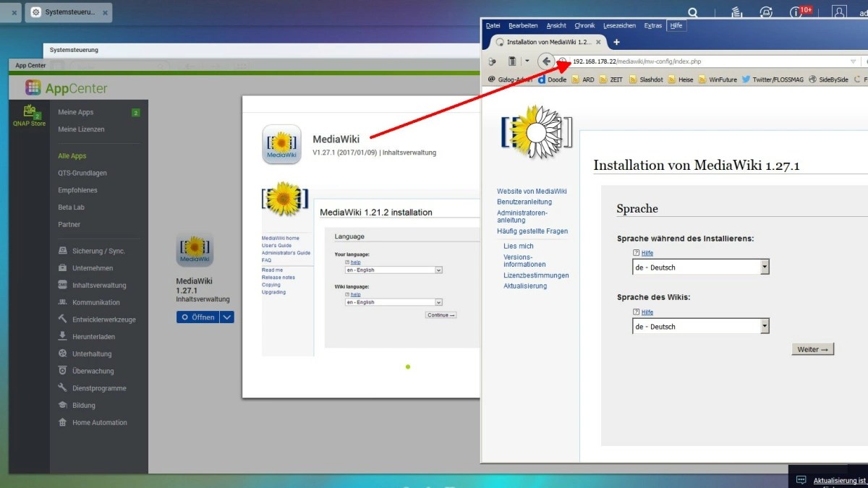The image size is (868, 488).
Task: Click the Unterhaltung category icon
Action: (63, 354)
